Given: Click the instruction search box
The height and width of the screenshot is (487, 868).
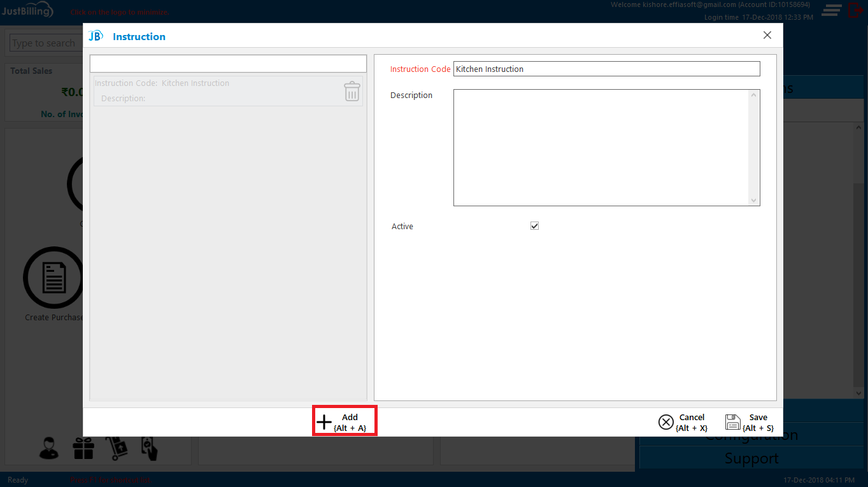Looking at the screenshot, I should [x=228, y=64].
